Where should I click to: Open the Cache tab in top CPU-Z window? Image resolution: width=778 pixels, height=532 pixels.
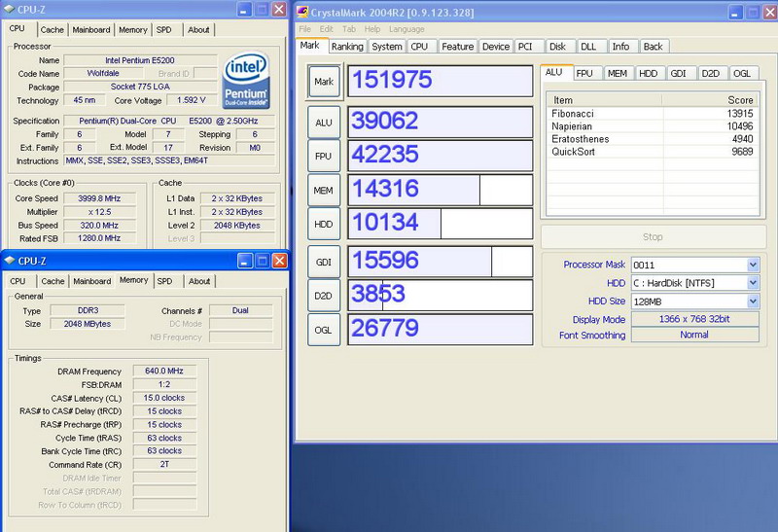[x=53, y=30]
